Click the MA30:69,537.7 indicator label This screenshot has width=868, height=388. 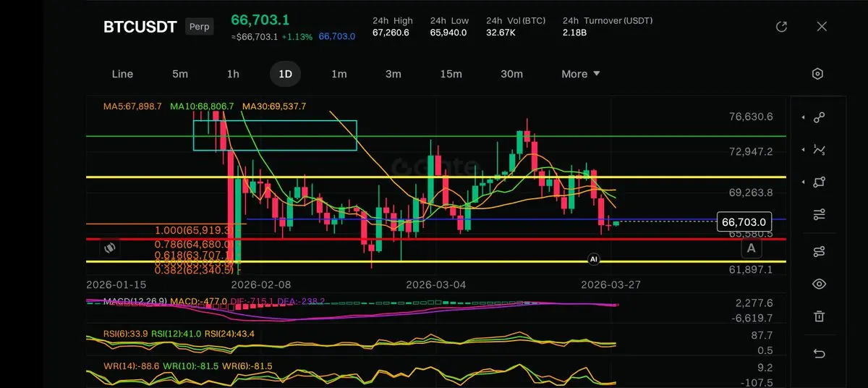(x=274, y=106)
